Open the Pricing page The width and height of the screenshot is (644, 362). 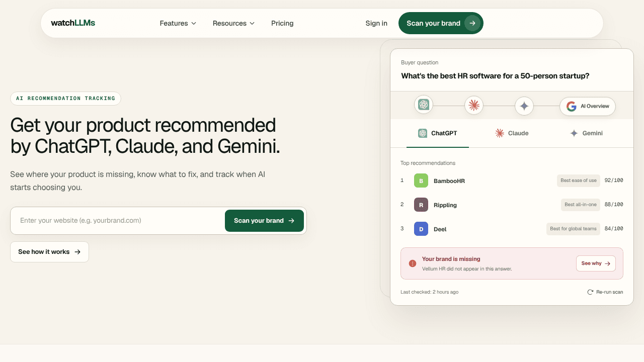point(282,23)
